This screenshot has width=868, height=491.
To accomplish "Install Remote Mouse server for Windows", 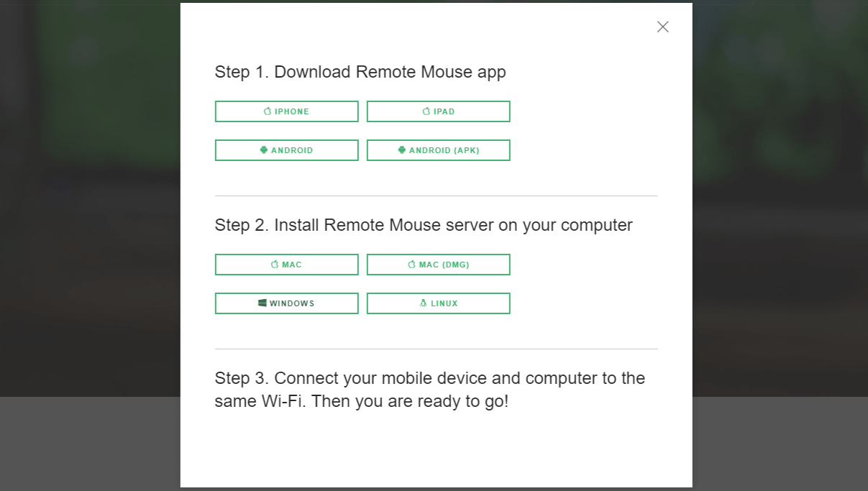I will coord(286,303).
